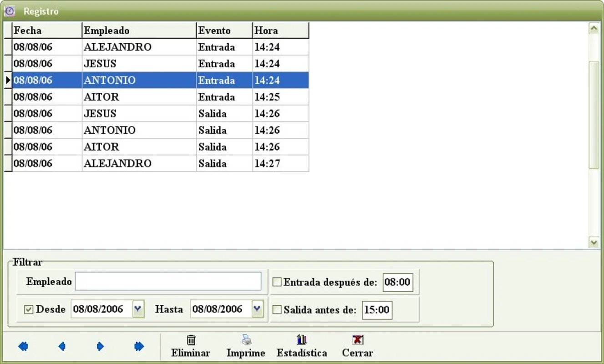Select ANTONIO in the Salida row
Viewport: 604px width, 364px height.
(110, 130)
